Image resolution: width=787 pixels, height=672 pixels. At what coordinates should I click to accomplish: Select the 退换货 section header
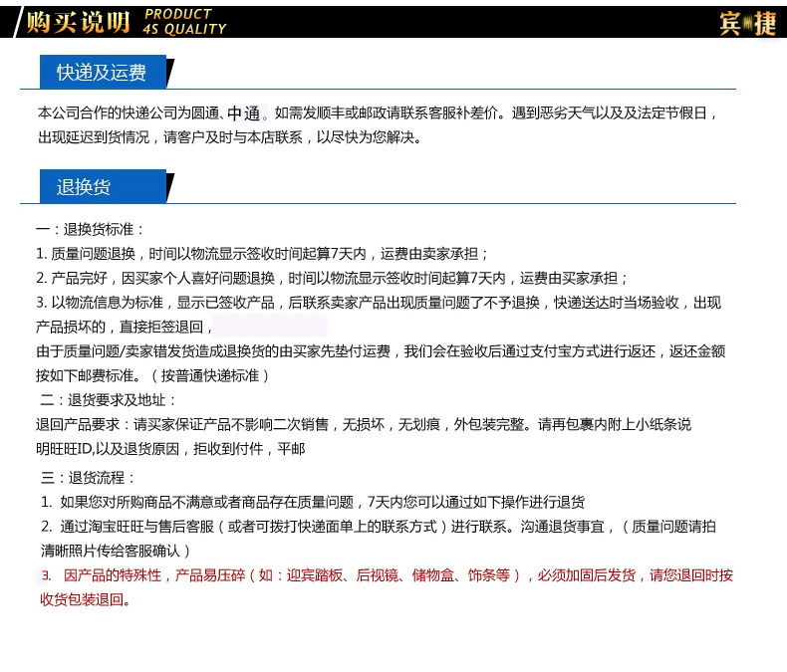pyautogui.click(x=103, y=186)
